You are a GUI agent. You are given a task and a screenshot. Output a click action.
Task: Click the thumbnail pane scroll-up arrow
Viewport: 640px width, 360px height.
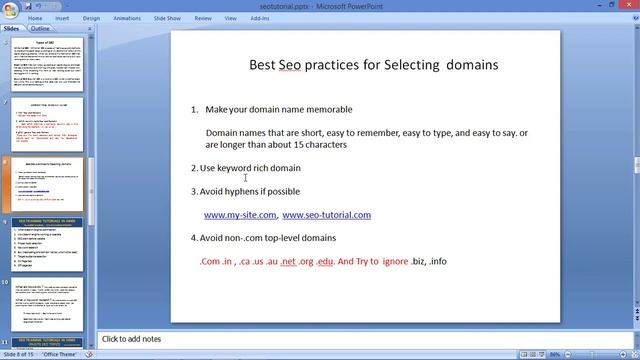click(91, 37)
